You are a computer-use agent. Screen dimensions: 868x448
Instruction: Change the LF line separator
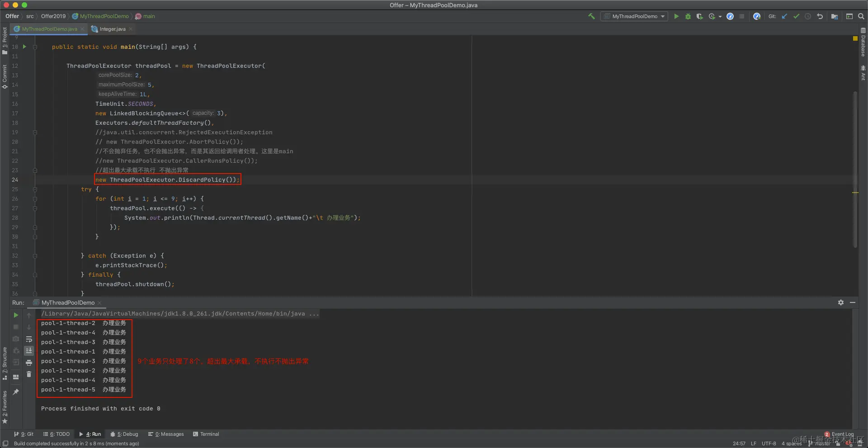pos(754,443)
